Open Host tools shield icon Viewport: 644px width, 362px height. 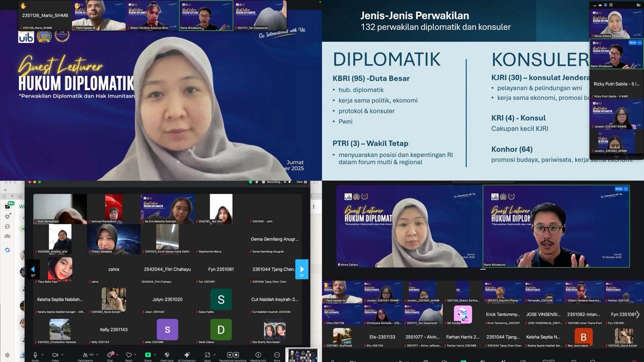[167, 355]
